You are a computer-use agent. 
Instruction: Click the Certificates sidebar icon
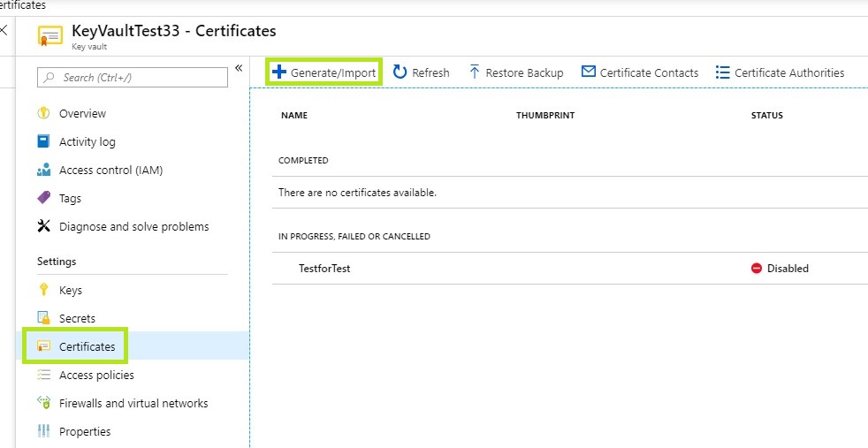coord(43,346)
